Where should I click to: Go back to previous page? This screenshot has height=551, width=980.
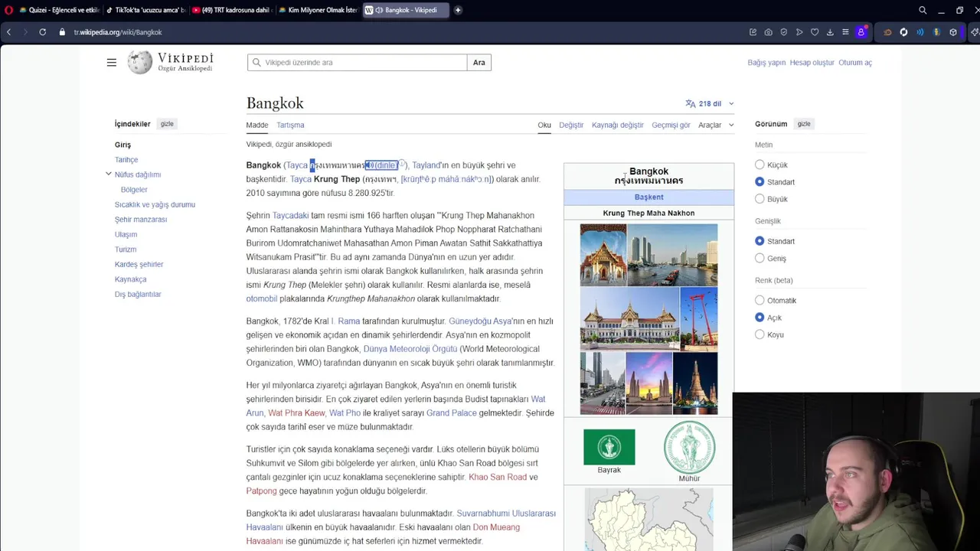[x=8, y=32]
